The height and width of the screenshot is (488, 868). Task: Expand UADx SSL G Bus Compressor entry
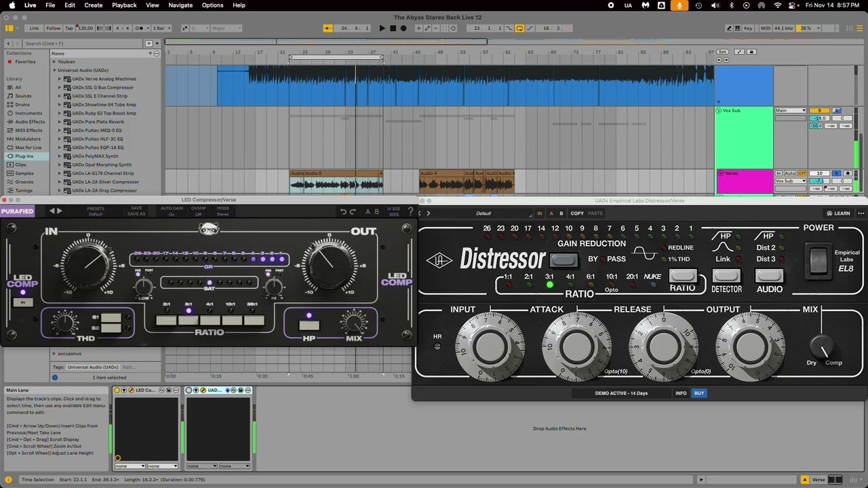(x=60, y=87)
